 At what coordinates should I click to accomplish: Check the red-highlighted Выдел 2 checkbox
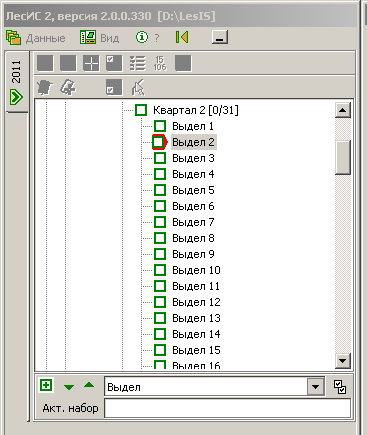[159, 142]
